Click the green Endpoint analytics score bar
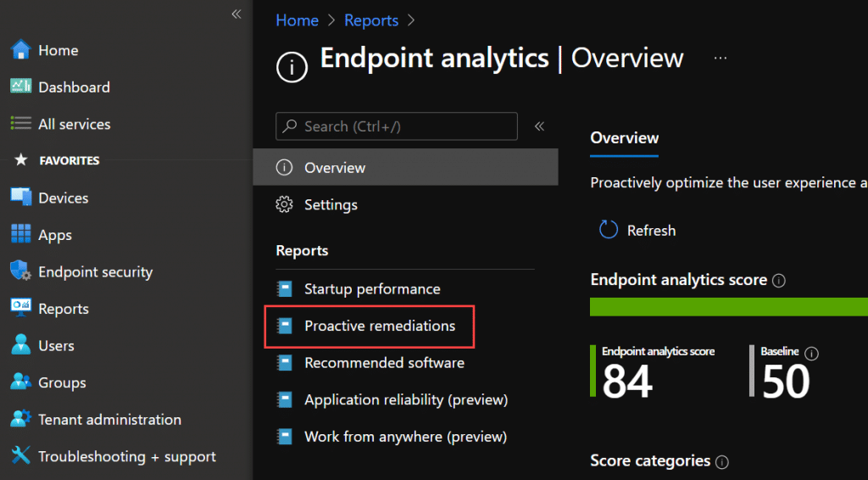 point(729,307)
